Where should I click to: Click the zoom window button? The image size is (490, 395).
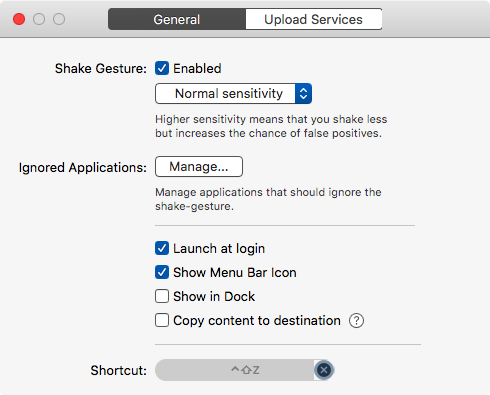tap(59, 19)
